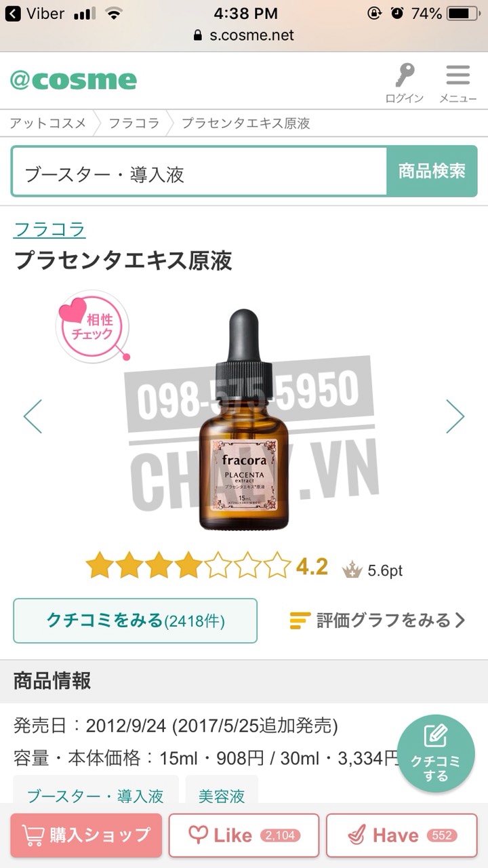Go to アットコスメ breadcrumb
The width and height of the screenshot is (488, 868).
click(47, 123)
